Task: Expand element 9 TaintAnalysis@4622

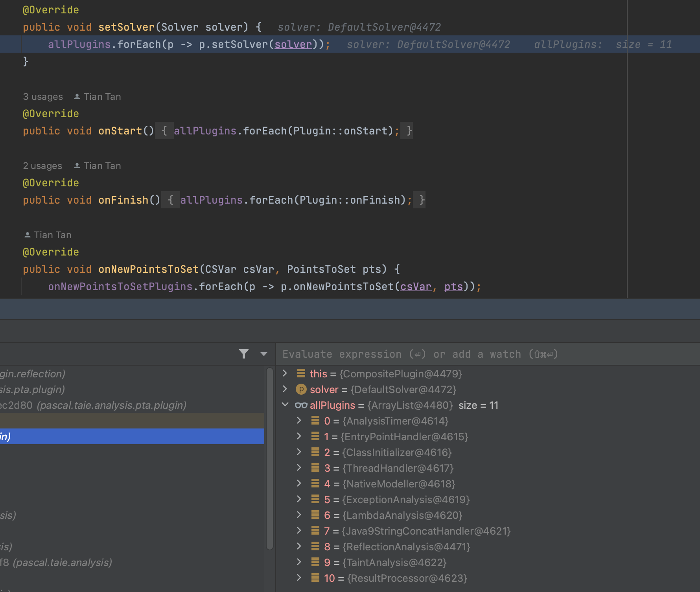Action: 299,562
